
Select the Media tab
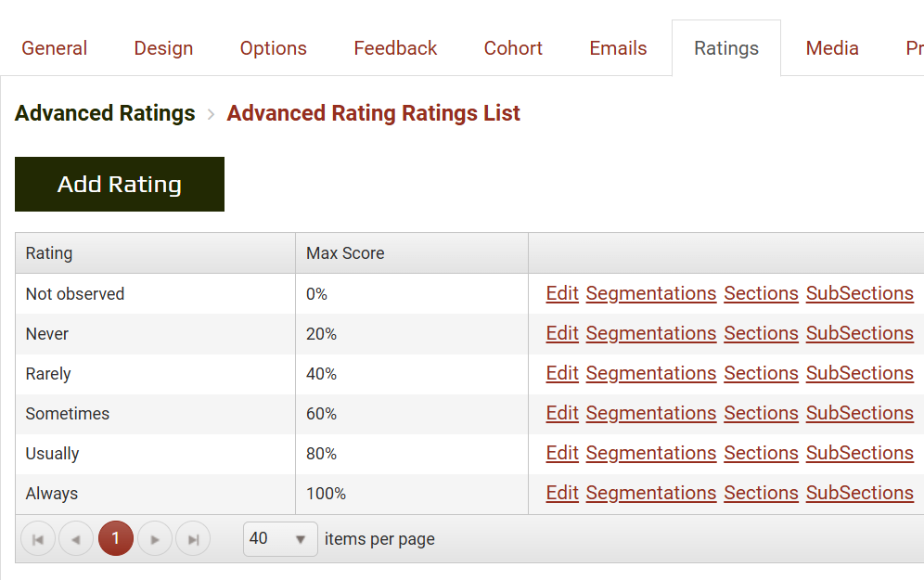pos(832,48)
